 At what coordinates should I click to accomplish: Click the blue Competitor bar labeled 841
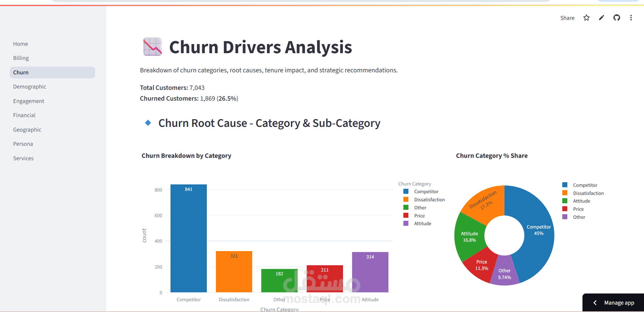(189, 238)
